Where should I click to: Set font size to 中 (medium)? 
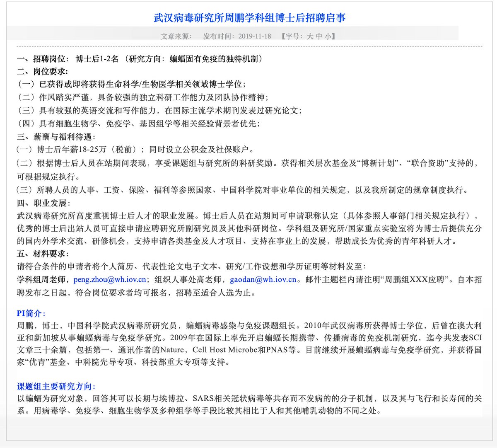pos(318,36)
